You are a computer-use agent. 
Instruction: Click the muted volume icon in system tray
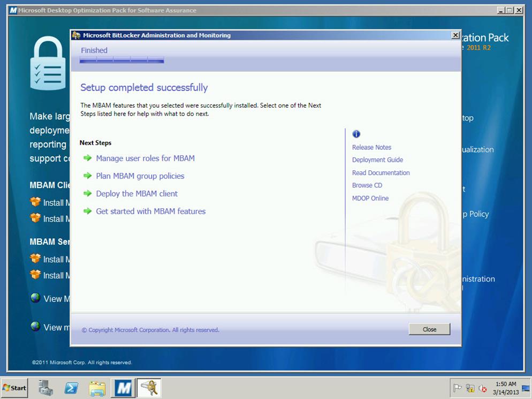click(x=482, y=388)
